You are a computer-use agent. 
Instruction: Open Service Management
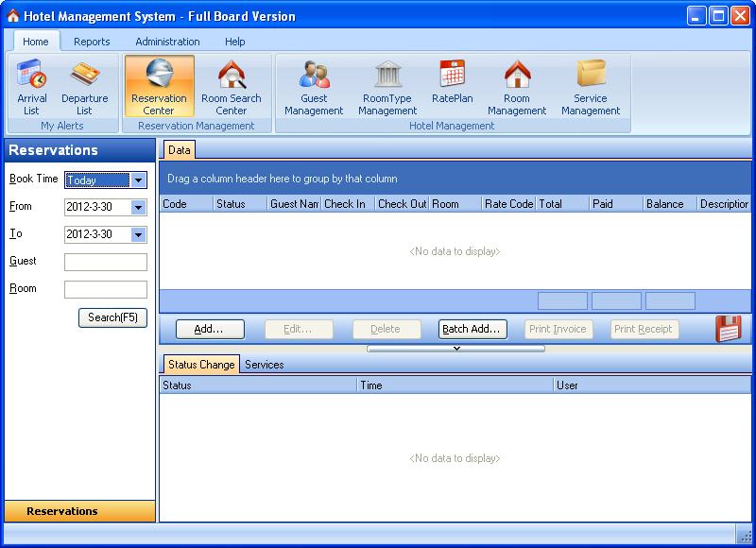591,85
